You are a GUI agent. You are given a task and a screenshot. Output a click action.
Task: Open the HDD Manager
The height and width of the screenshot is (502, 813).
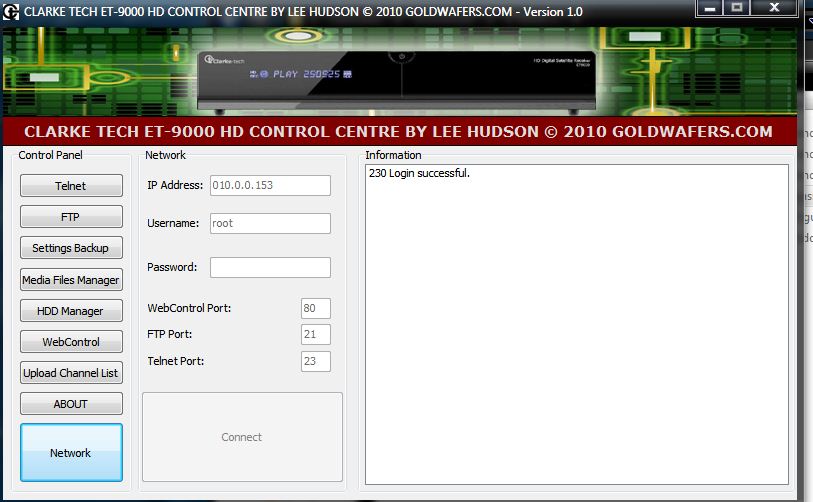click(x=71, y=311)
